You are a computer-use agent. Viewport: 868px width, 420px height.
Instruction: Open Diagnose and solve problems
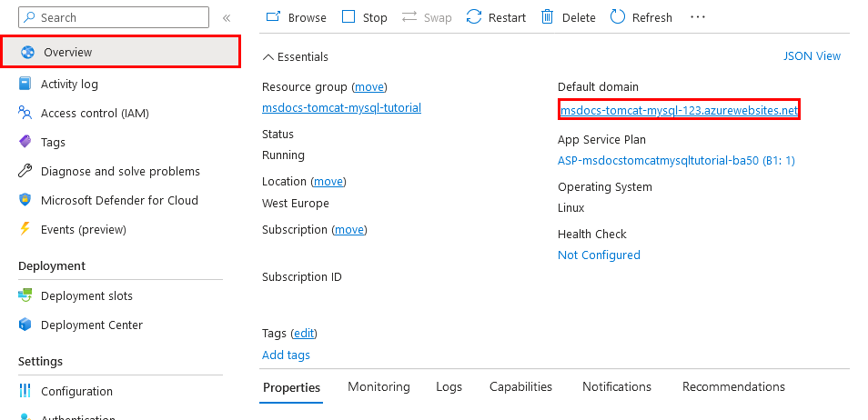coord(120,172)
